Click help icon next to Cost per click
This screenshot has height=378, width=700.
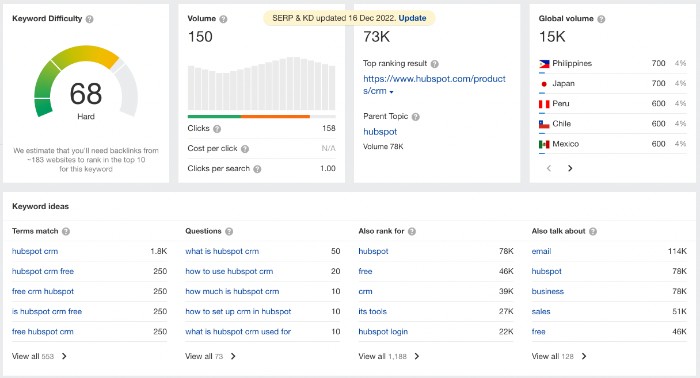(x=245, y=149)
